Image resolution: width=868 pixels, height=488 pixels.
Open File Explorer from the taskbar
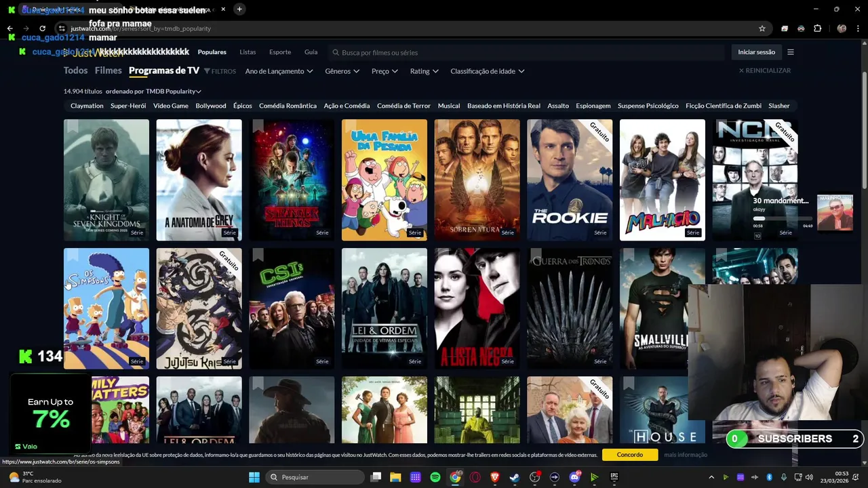(395, 477)
